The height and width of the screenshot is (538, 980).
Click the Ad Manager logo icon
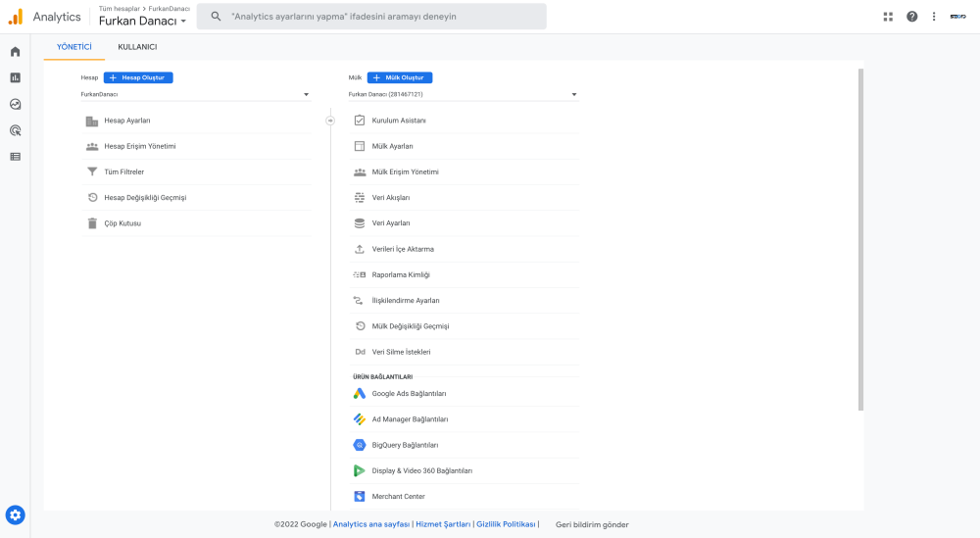point(360,419)
